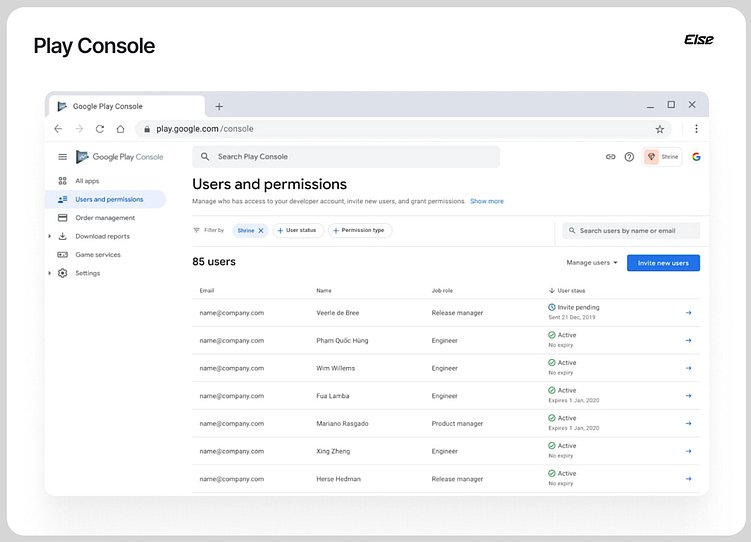Click Search users by name field
The height and width of the screenshot is (542, 751).
click(x=631, y=231)
